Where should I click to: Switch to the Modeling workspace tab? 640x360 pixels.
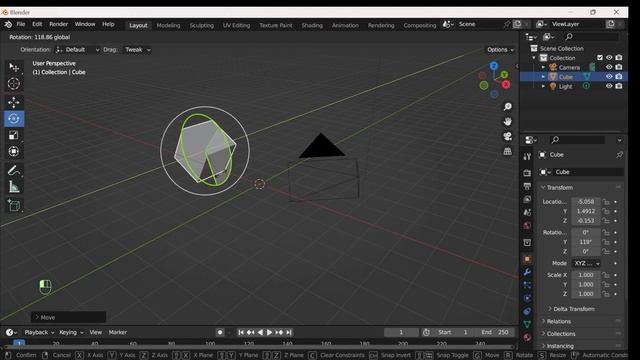[168, 25]
